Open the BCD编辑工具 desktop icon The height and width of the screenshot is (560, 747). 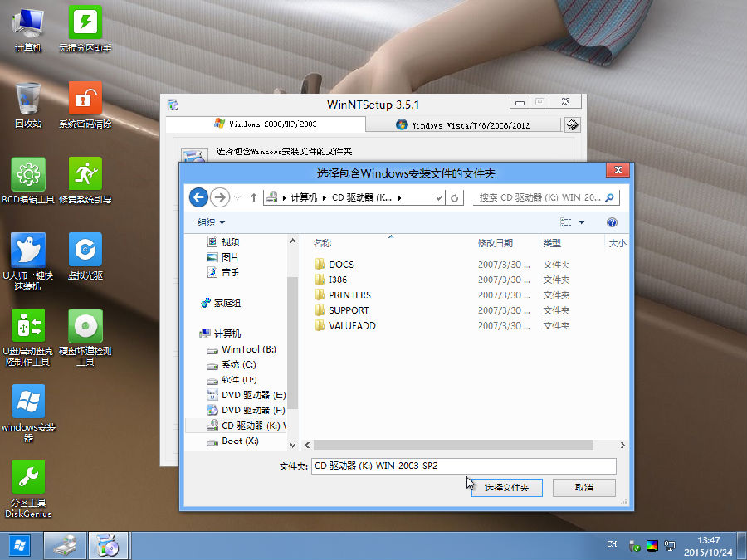tap(28, 181)
